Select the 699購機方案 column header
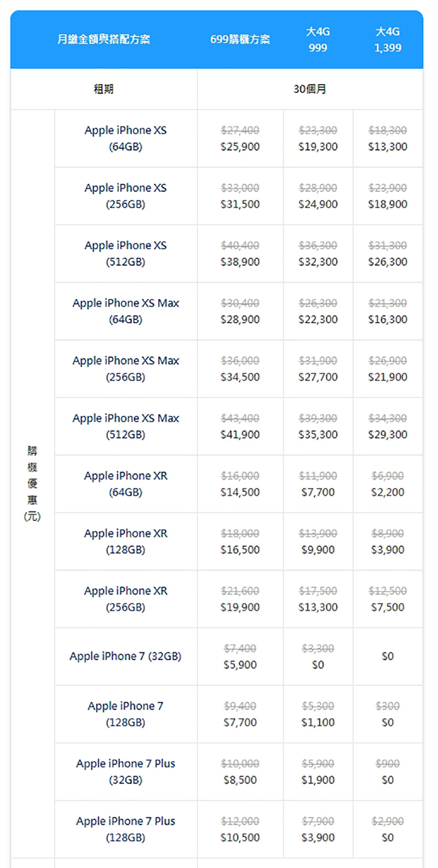438x868 pixels. tap(240, 39)
